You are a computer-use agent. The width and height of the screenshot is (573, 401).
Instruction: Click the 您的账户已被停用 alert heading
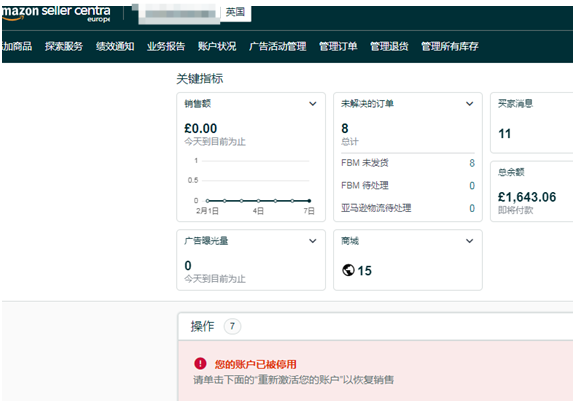point(255,364)
